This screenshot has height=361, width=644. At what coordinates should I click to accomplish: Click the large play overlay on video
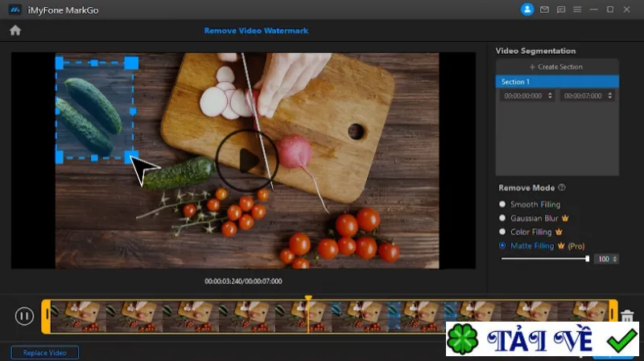[247, 160]
